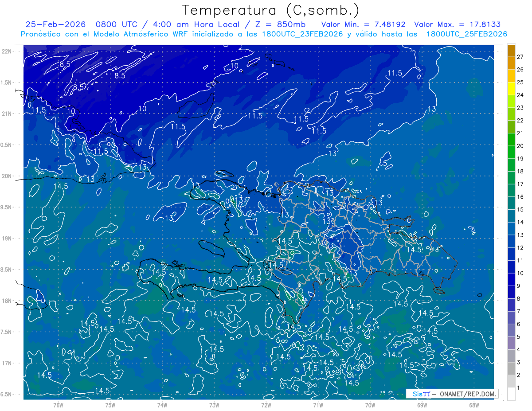The width and height of the screenshot is (532, 411).
Task: Click the "70W" longitude axis label
Action: [x=370, y=405]
